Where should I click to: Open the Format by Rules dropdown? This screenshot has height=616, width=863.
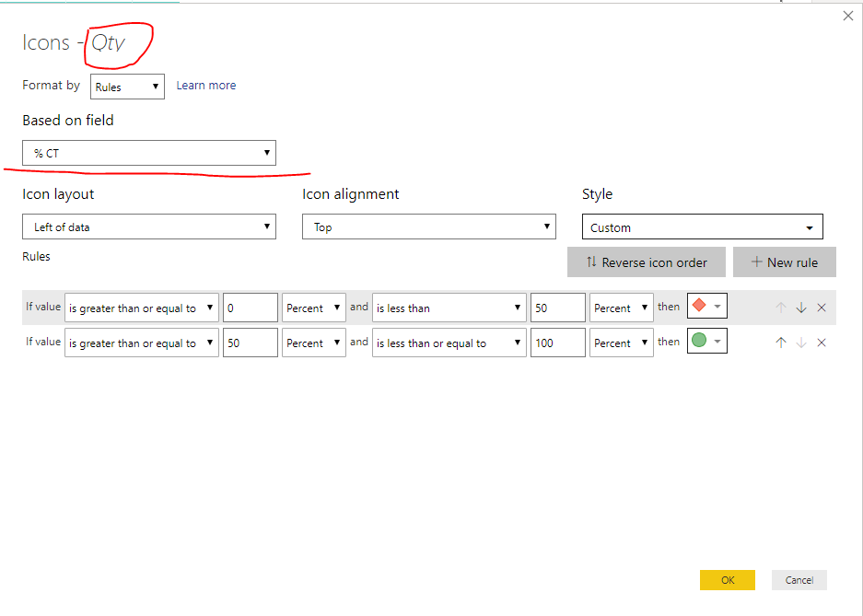click(x=127, y=87)
